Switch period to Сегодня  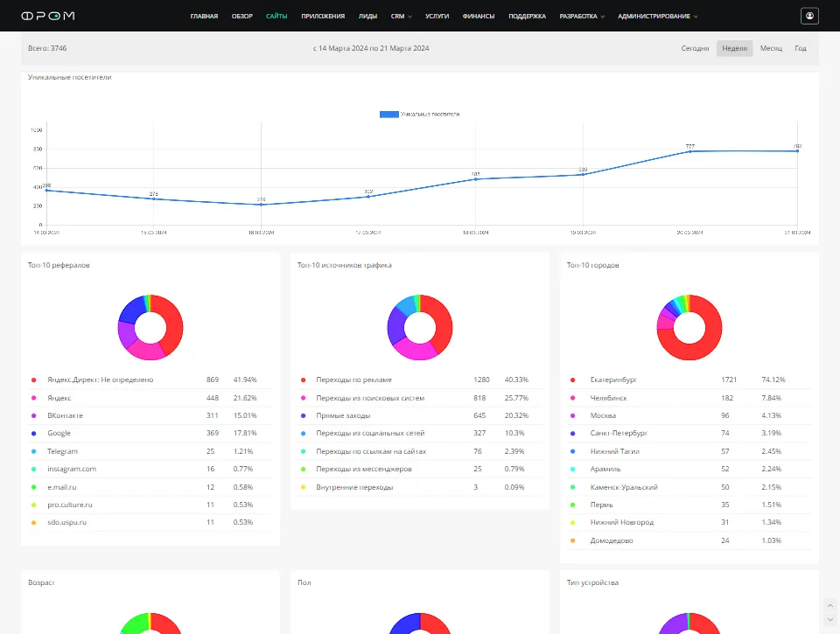[x=695, y=48]
